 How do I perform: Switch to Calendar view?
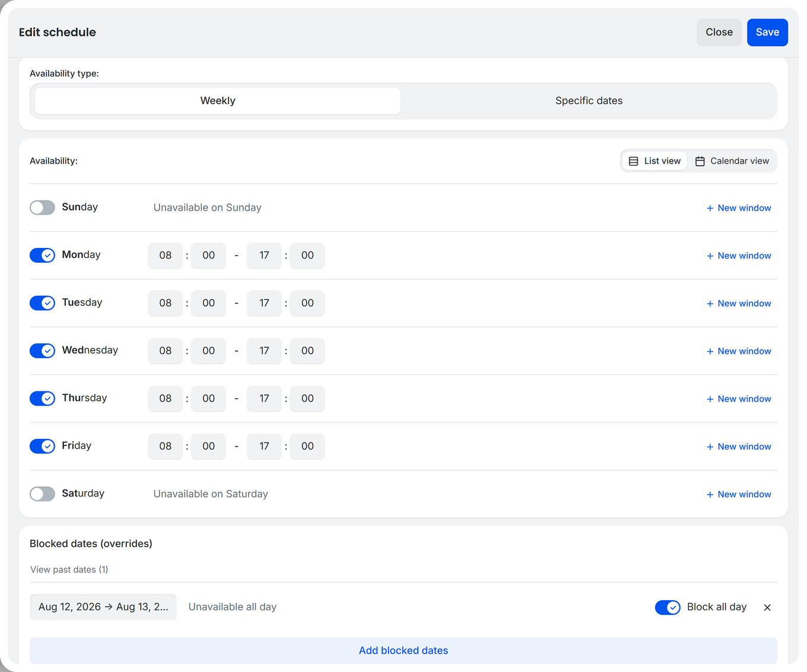tap(732, 161)
